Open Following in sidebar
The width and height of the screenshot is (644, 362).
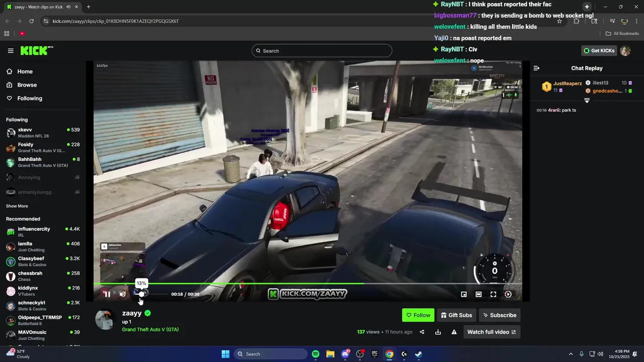pyautogui.click(x=43, y=99)
